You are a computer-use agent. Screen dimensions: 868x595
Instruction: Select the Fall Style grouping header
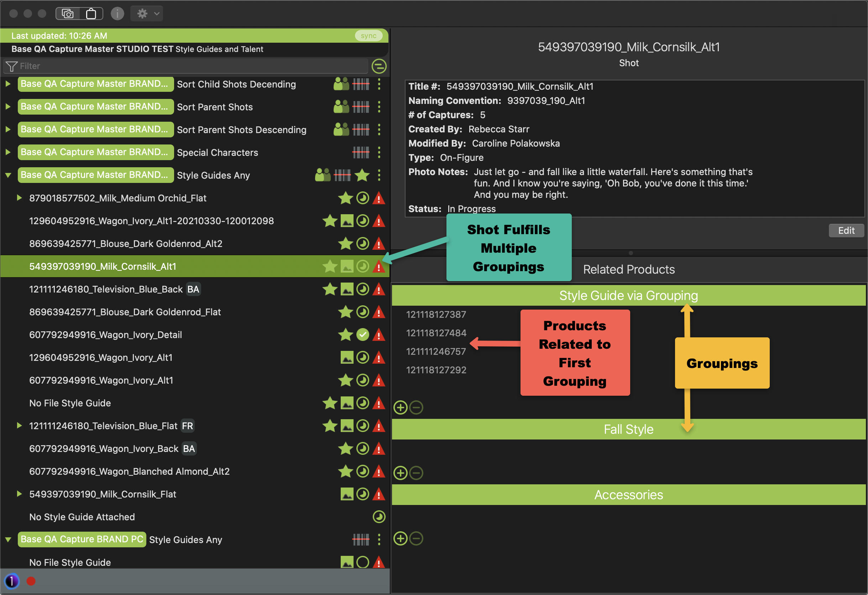(x=628, y=429)
